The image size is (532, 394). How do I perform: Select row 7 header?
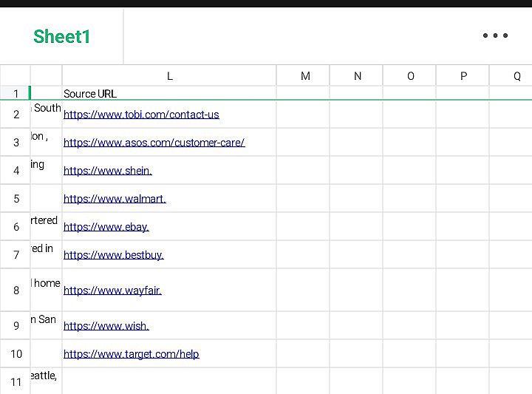(x=16, y=254)
